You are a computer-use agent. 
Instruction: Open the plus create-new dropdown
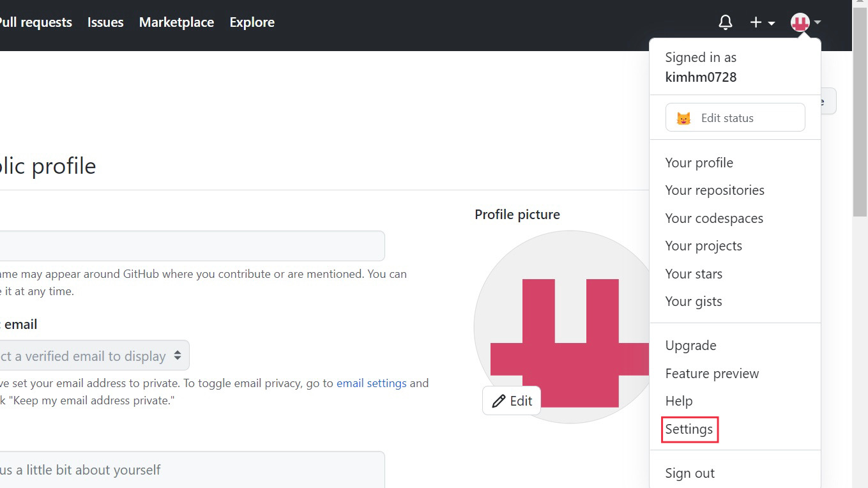coord(762,22)
